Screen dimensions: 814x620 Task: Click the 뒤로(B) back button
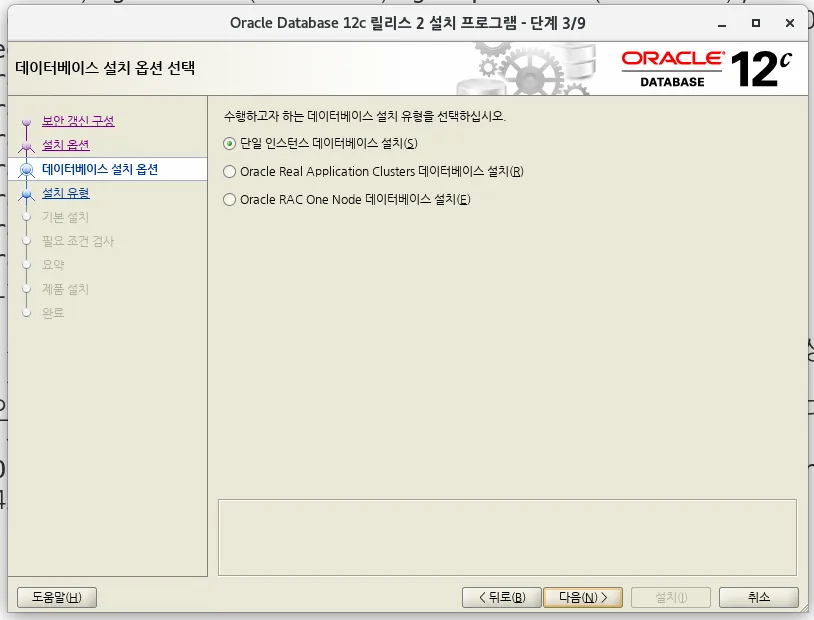click(x=501, y=597)
